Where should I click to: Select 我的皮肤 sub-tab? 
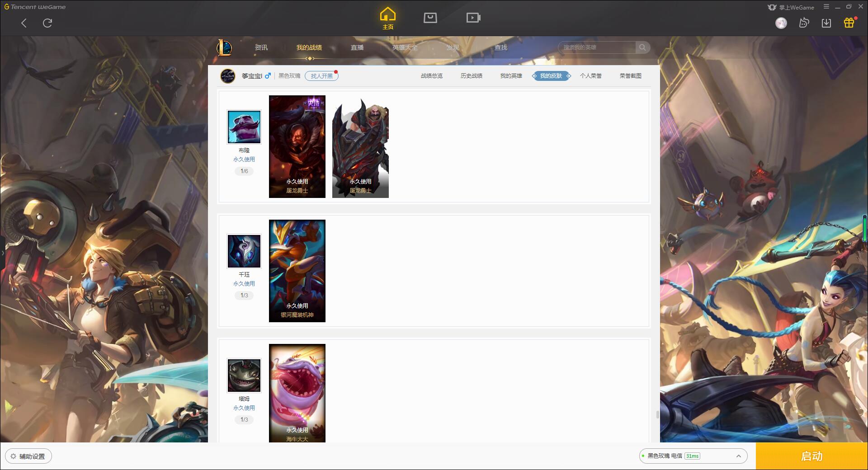coord(551,76)
